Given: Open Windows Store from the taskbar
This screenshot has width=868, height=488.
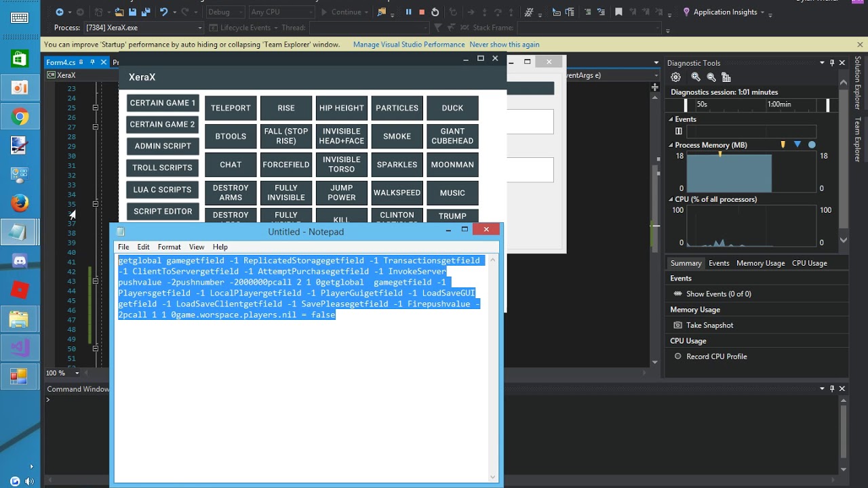Looking at the screenshot, I should tap(20, 59).
